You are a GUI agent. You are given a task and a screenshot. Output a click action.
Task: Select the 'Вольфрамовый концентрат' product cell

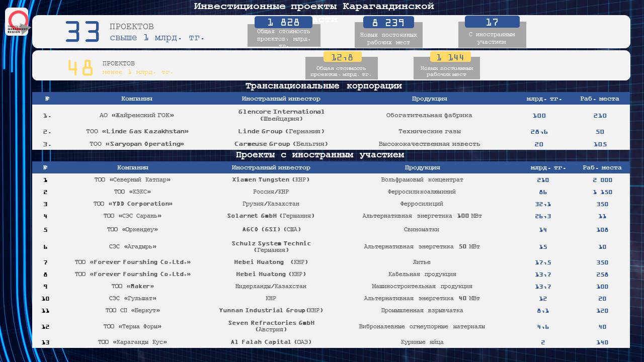(422, 179)
